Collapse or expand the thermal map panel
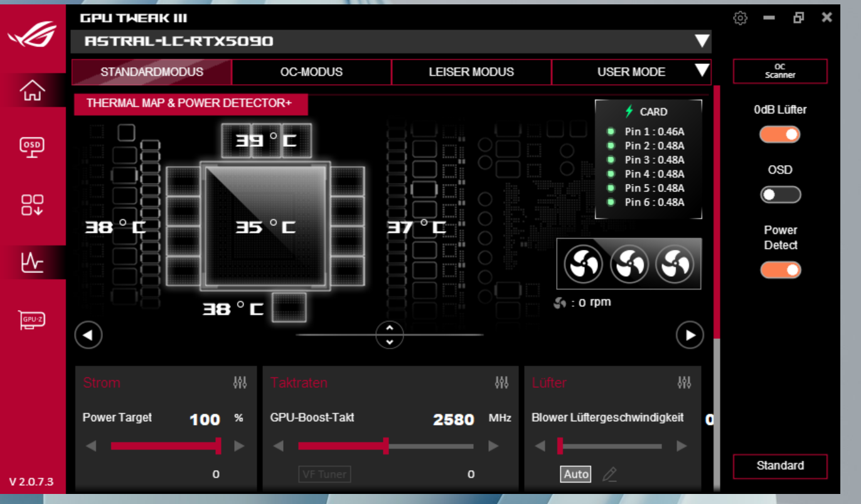861x504 pixels. tap(390, 335)
